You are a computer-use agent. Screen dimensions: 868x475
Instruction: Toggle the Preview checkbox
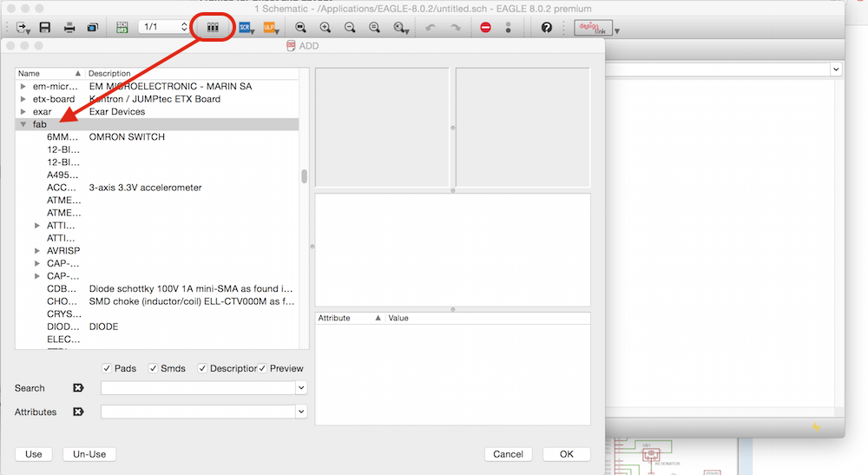(x=262, y=368)
